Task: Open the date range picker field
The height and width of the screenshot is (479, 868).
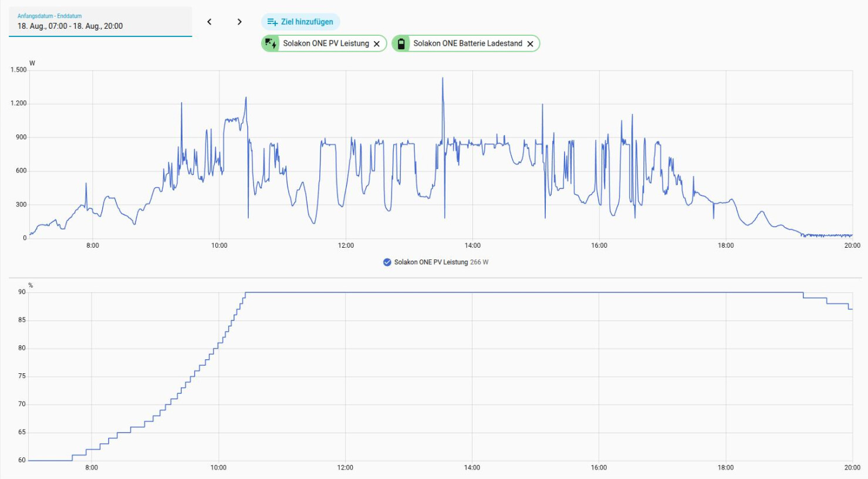Action: [x=100, y=22]
